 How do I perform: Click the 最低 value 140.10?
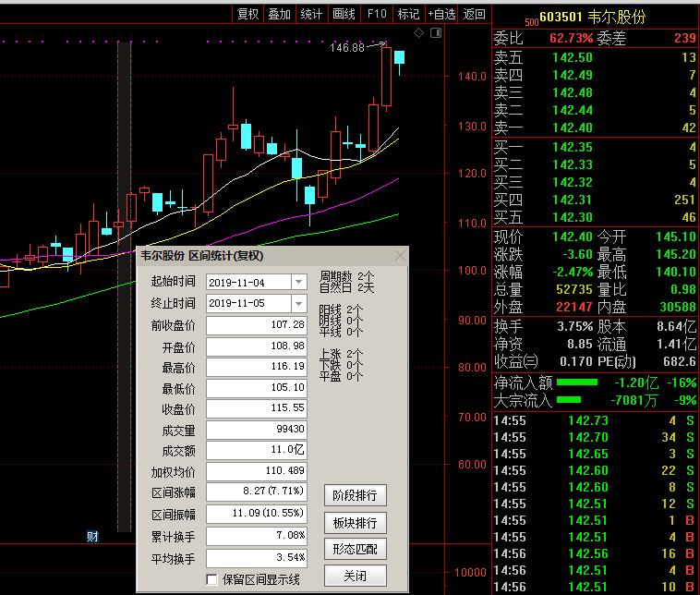point(675,272)
